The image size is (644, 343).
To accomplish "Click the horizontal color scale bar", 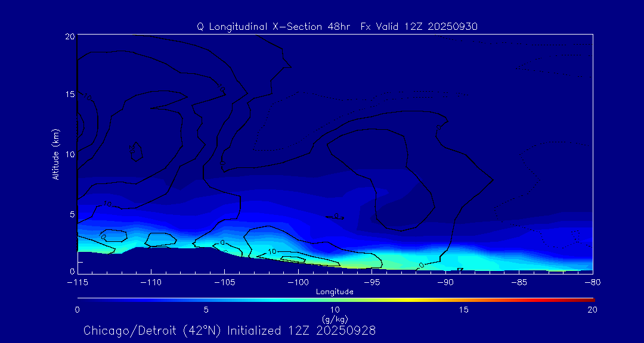I will pyautogui.click(x=336, y=300).
